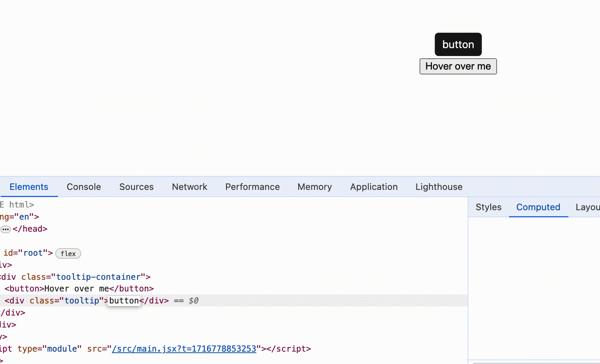Switch to the Application tab
Image resolution: width=600 pixels, height=364 pixels.
[374, 187]
